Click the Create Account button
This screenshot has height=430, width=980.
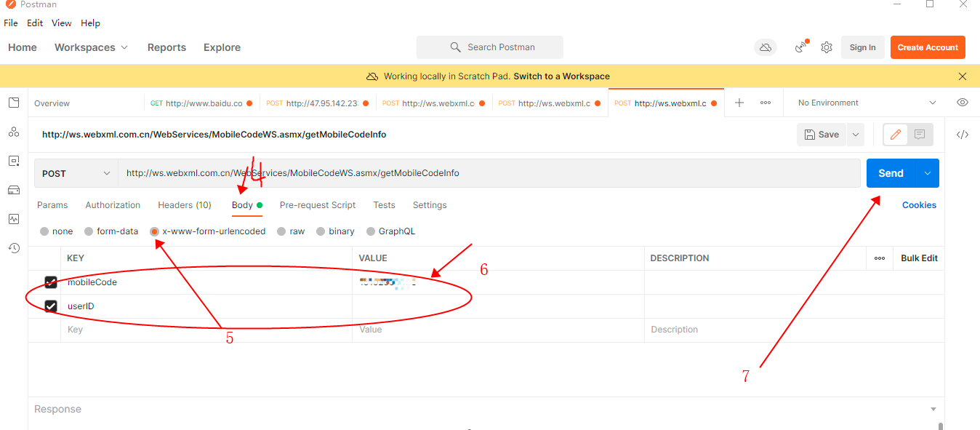pyautogui.click(x=928, y=47)
